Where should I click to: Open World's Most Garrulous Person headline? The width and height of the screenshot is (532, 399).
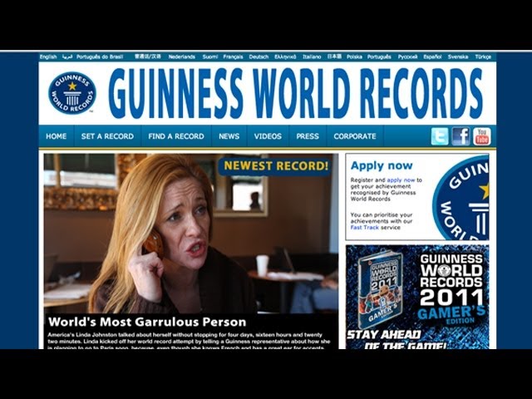[147, 322]
